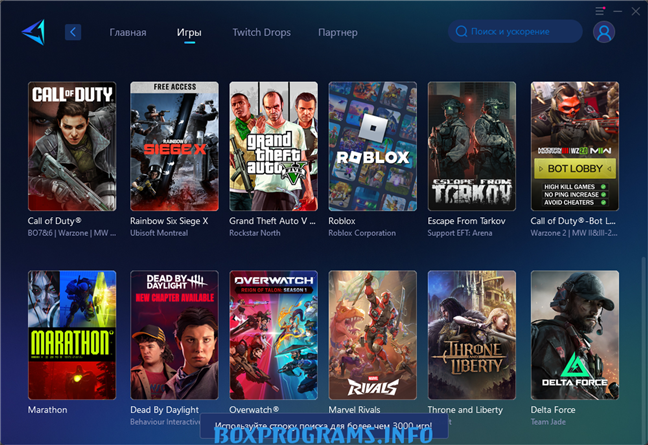Screen dimensions: 648x445
Task: Click the app logo in the top-left
Action: click(33, 32)
